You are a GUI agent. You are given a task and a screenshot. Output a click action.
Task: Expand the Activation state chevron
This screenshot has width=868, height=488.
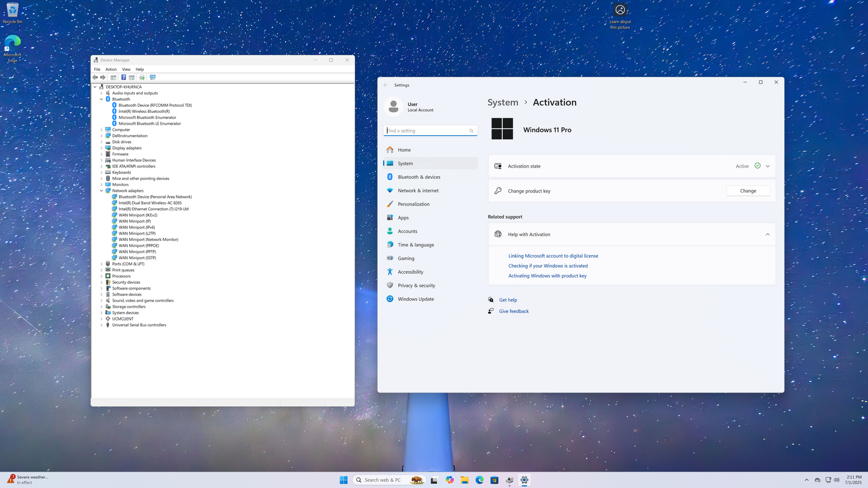[x=768, y=166]
